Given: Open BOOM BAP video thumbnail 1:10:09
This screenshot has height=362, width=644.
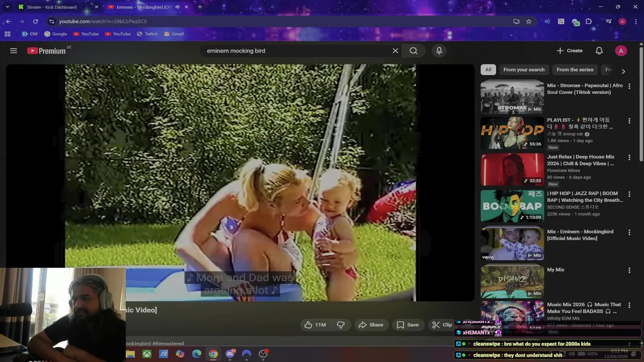Looking at the screenshot, I should (x=512, y=206).
